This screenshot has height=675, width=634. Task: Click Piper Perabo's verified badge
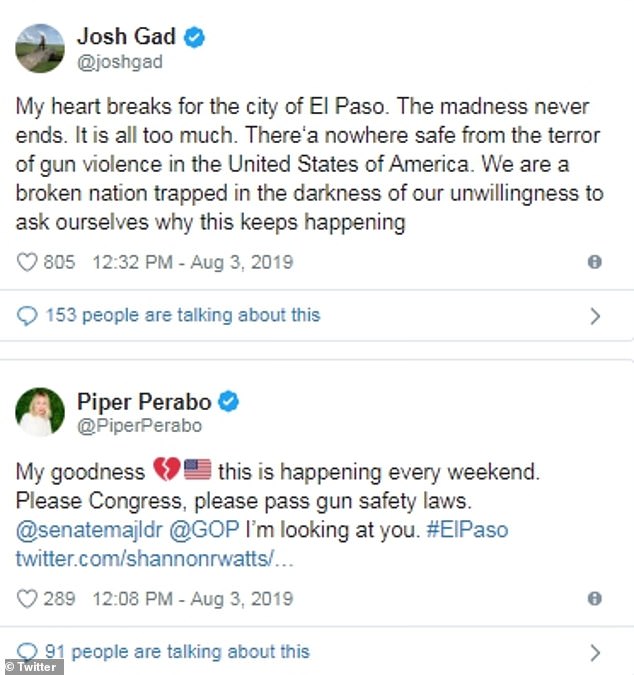coord(228,403)
